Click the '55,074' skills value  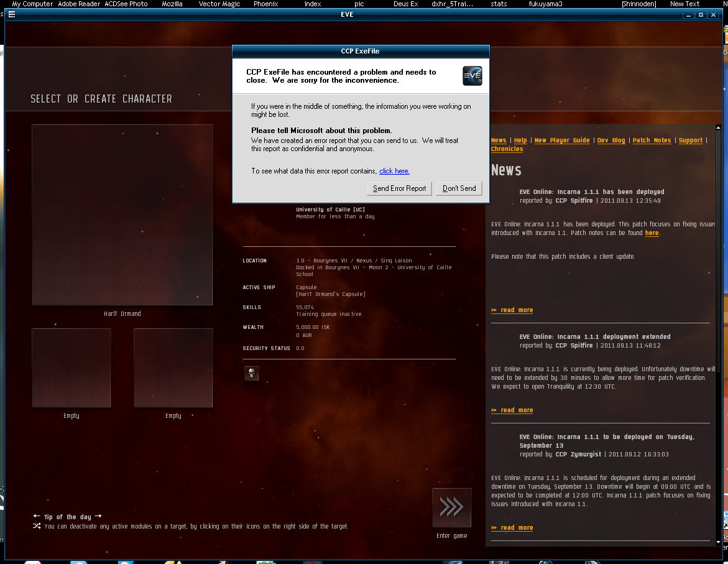[x=305, y=308]
